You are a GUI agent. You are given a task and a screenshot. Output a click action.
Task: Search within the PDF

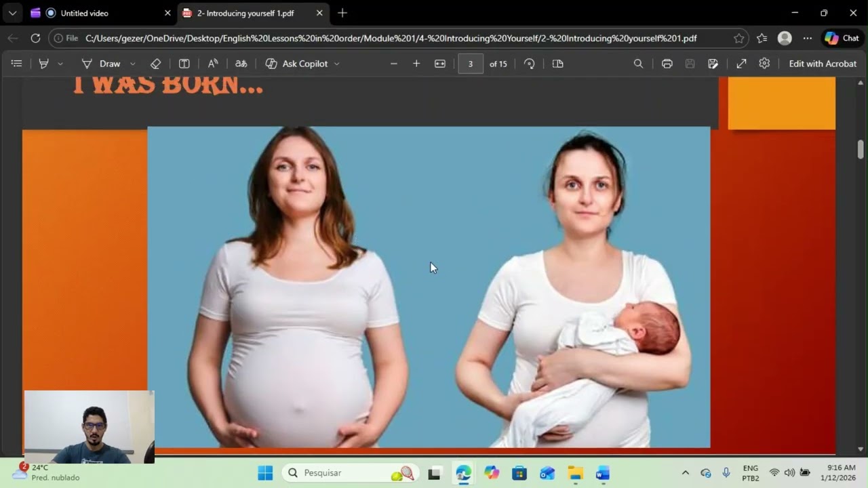tap(638, 64)
